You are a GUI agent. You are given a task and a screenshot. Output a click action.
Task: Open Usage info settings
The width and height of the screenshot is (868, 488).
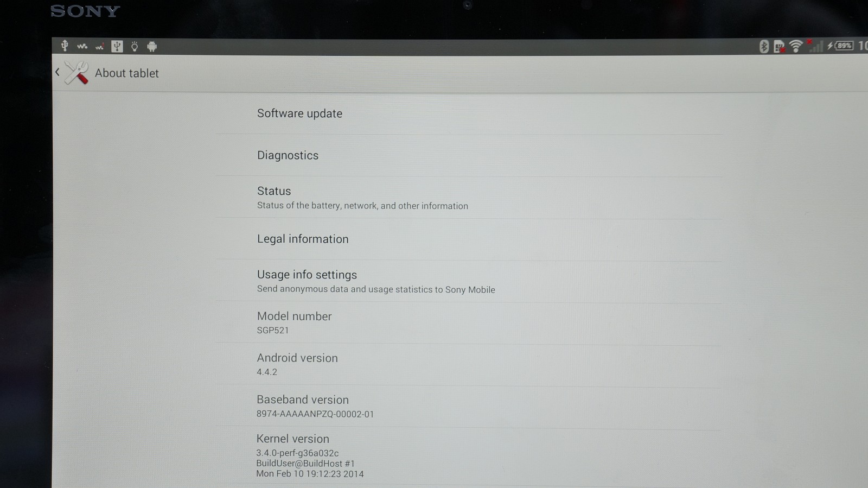click(x=375, y=281)
